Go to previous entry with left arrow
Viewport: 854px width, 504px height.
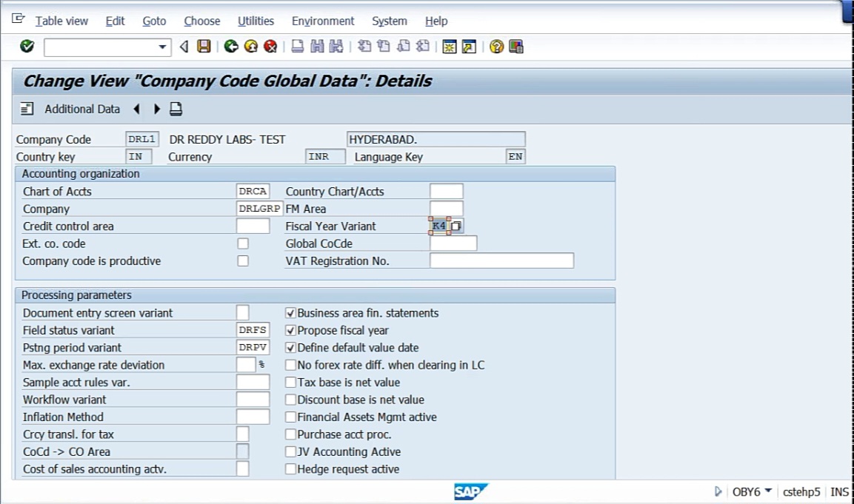pyautogui.click(x=137, y=109)
